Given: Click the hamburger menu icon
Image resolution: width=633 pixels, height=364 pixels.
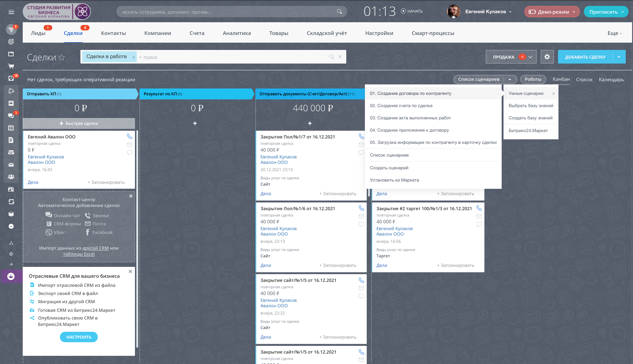Looking at the screenshot, I should coord(11,12).
